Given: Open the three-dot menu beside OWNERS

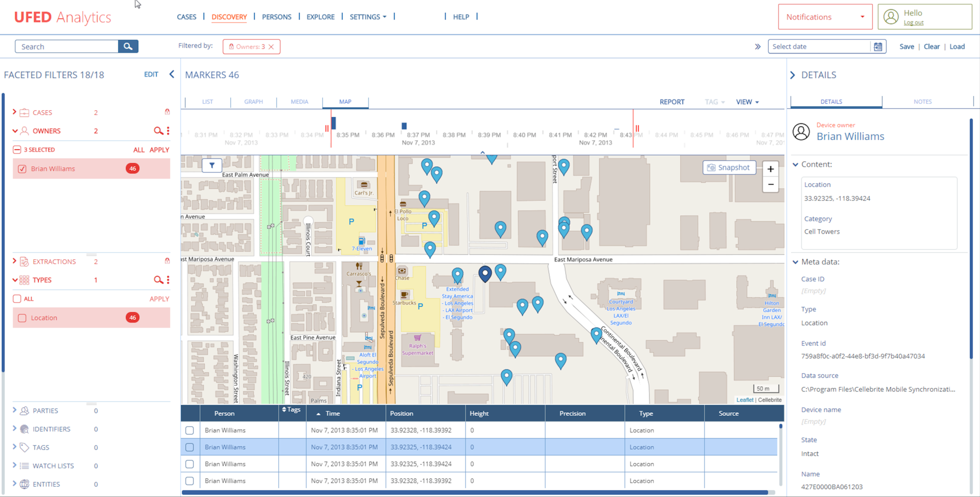Looking at the screenshot, I should click(x=168, y=131).
